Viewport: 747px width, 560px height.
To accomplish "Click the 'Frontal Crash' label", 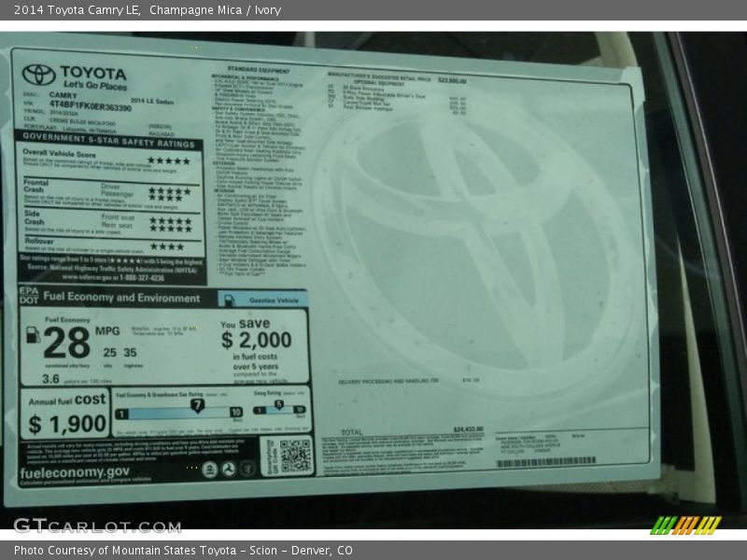I will (x=36, y=186).
